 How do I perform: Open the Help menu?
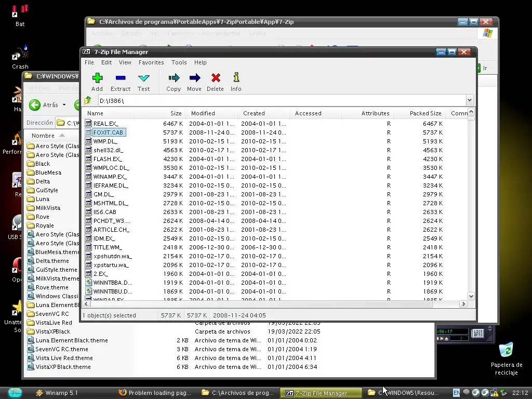200,62
